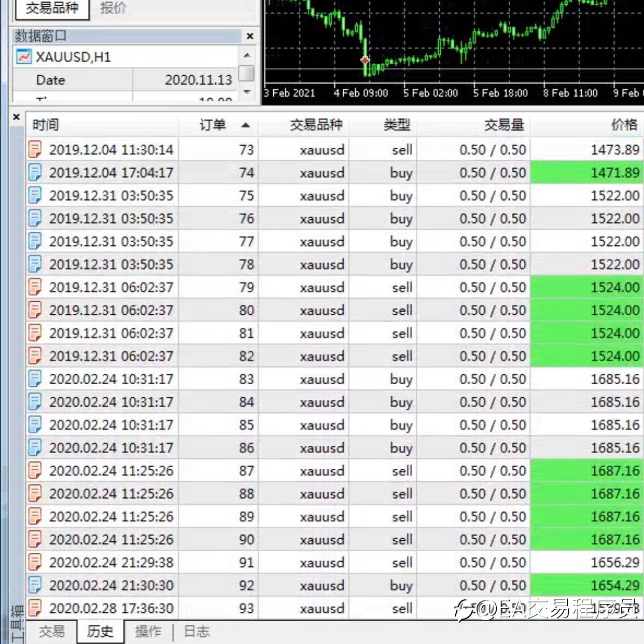Click order number 76 cell

(218, 218)
